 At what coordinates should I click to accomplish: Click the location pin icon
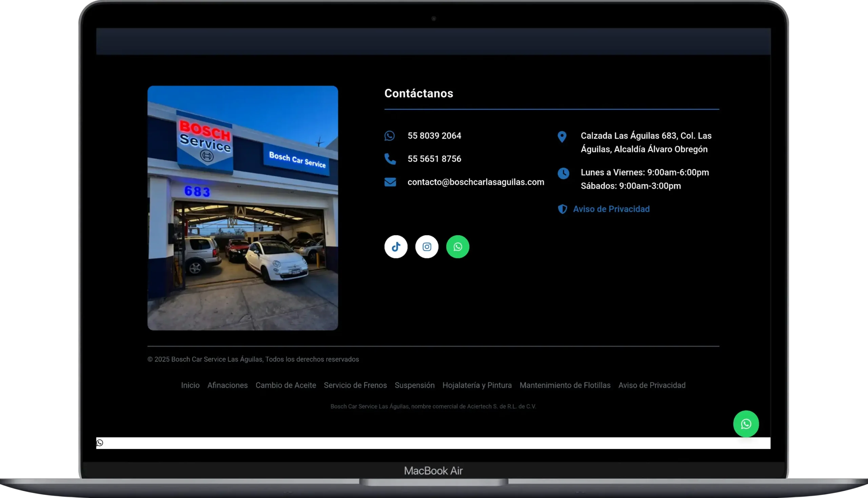pos(562,137)
